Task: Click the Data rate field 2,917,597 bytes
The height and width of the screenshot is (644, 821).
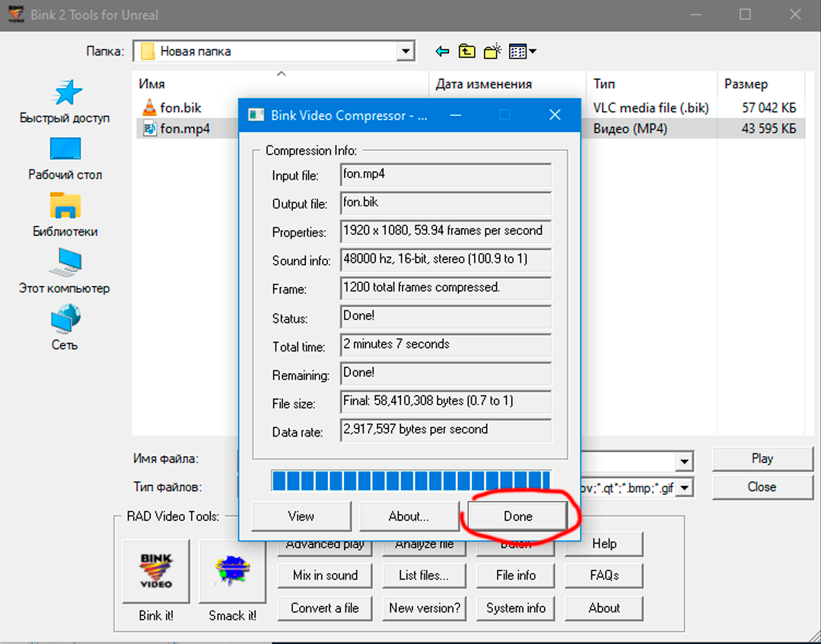Action: tap(446, 430)
